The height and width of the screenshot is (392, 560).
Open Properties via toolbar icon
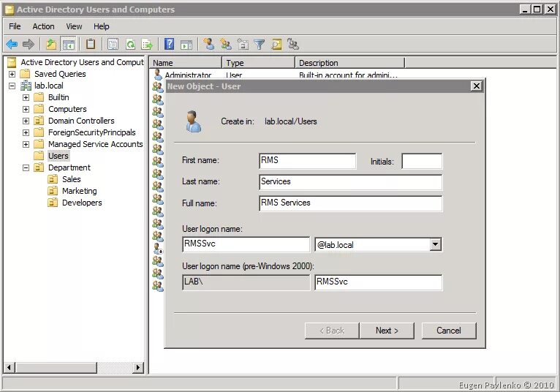click(113, 45)
